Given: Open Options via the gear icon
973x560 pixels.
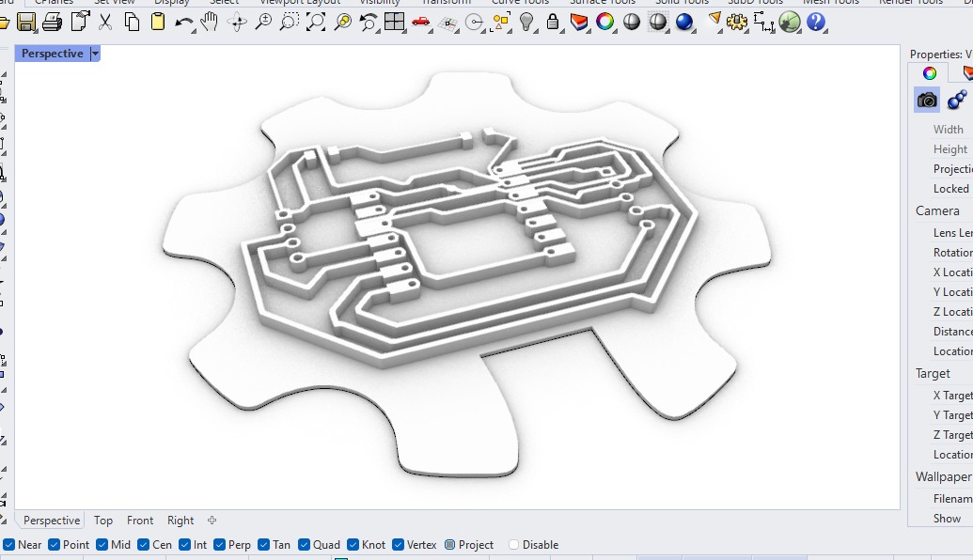Looking at the screenshot, I should 737,23.
